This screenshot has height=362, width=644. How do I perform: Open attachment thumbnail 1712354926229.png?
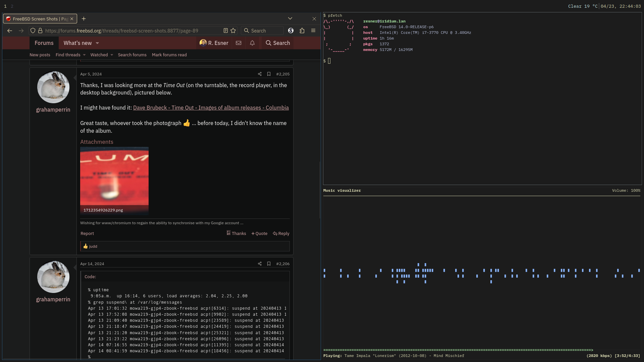click(x=114, y=180)
